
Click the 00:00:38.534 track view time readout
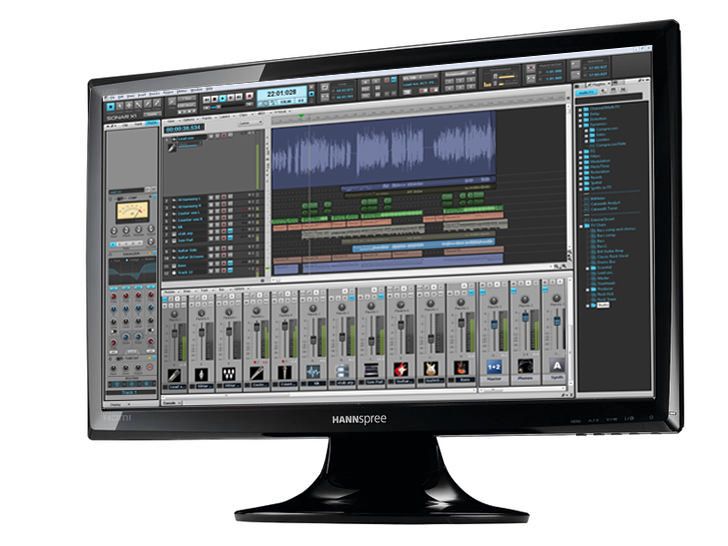click(184, 128)
